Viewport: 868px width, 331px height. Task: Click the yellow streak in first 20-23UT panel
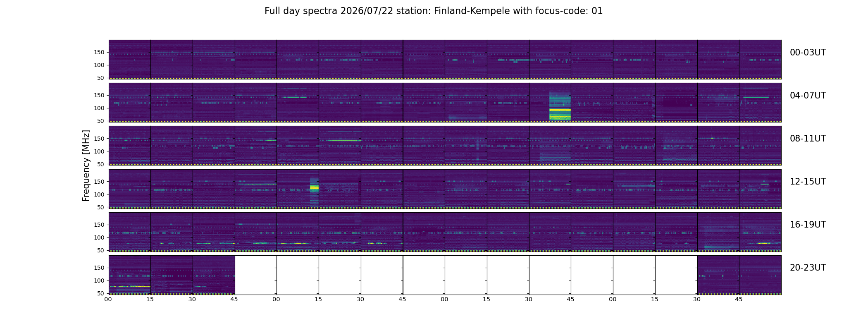pyautogui.click(x=130, y=286)
